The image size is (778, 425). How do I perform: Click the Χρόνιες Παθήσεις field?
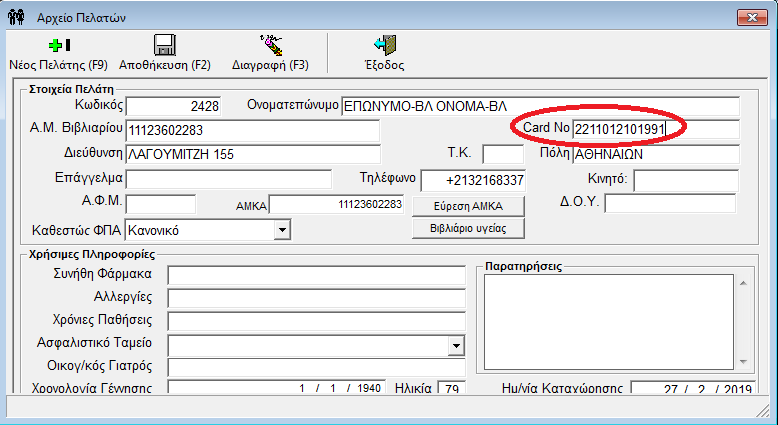(x=317, y=321)
